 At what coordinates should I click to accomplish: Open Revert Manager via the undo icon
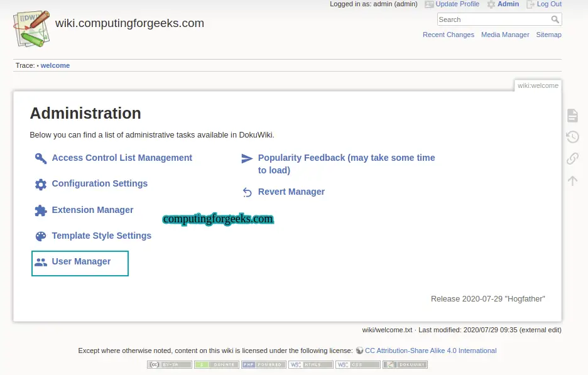247,192
